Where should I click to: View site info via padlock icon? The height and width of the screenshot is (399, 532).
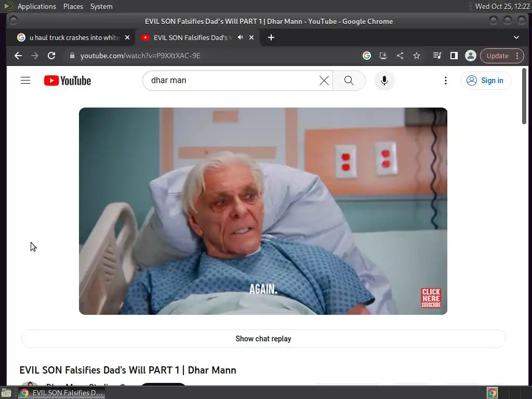72,56
